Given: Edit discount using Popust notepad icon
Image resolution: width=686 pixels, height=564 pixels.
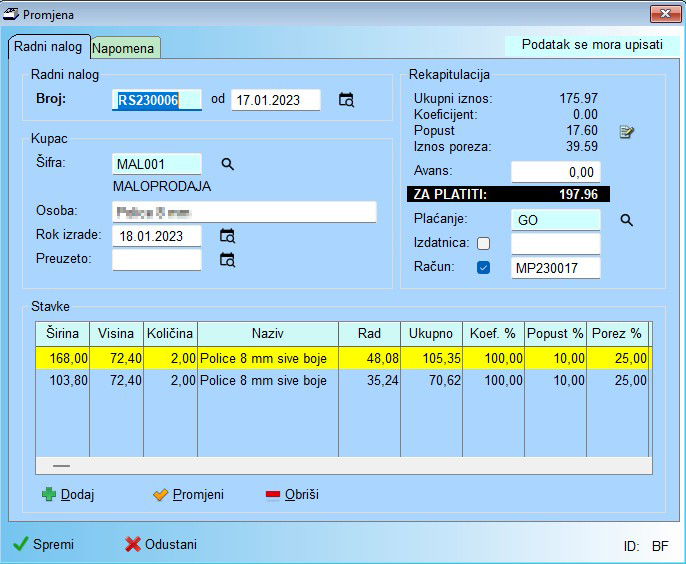Looking at the screenshot, I should [627, 132].
